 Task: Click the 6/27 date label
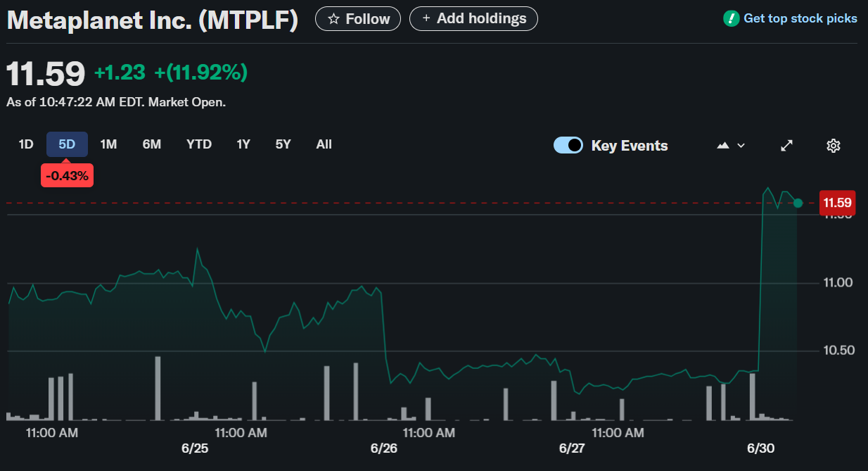(573, 448)
